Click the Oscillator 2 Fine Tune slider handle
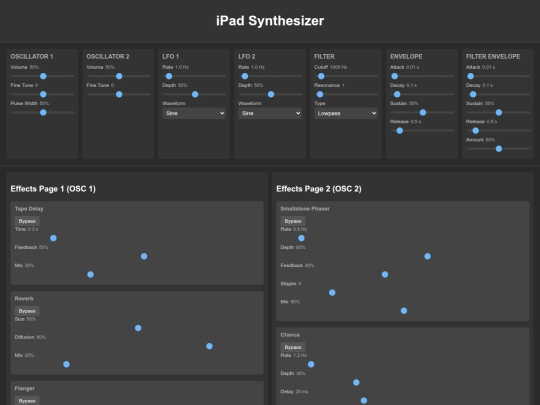The image size is (540, 405). tap(119, 94)
